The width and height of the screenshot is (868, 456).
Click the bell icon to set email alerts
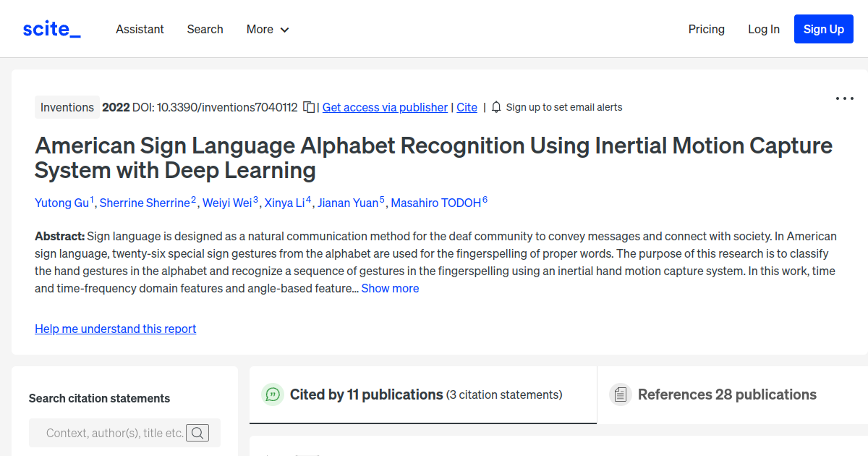495,106
